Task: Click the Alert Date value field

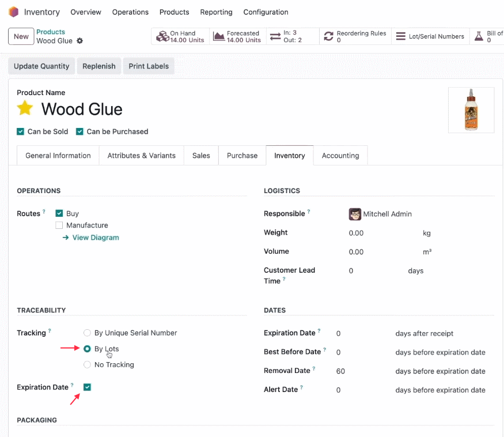Action: 338,390
